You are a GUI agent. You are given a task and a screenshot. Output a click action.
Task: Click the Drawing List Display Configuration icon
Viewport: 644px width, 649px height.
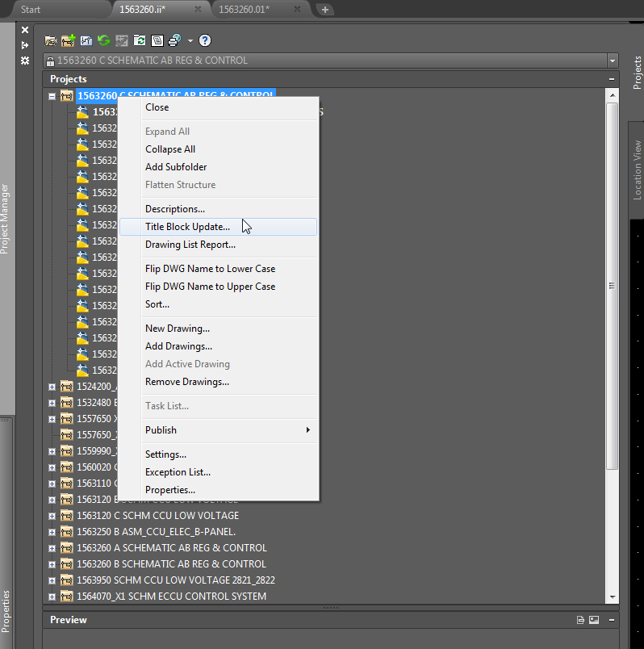pyautogui.click(x=157, y=40)
